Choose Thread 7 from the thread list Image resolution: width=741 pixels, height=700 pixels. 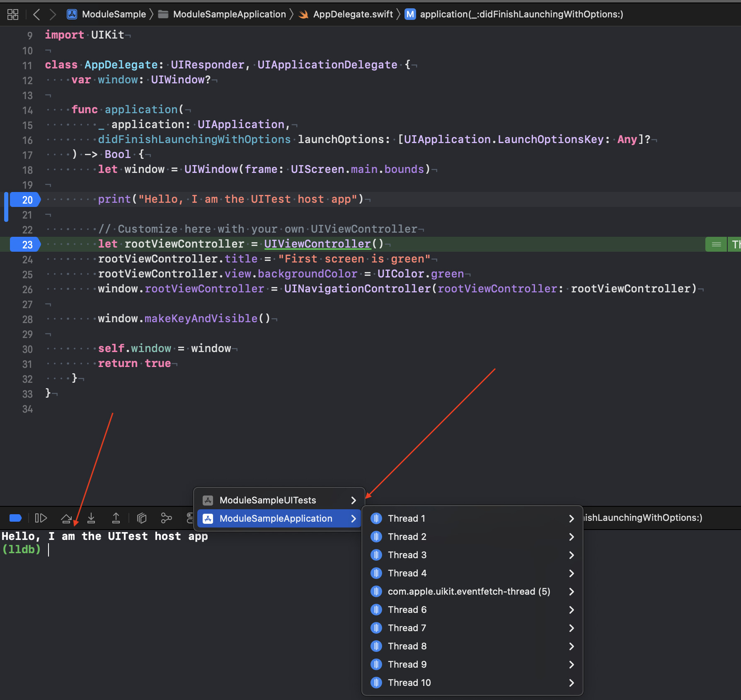[x=472, y=628]
